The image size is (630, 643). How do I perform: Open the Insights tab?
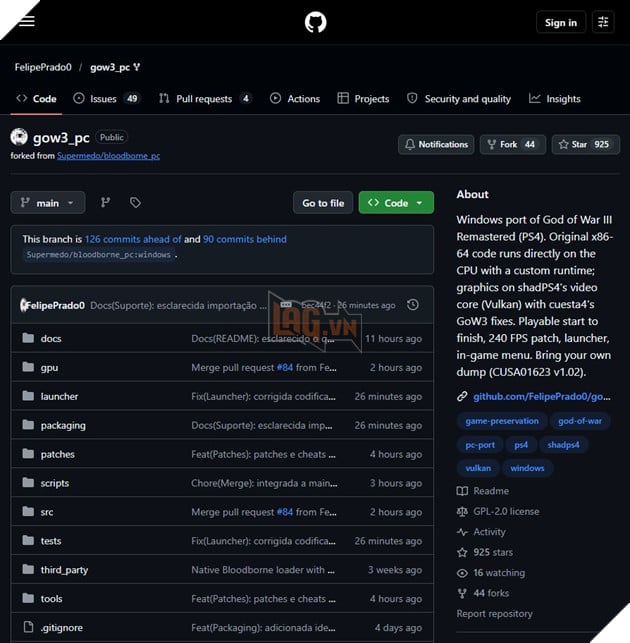(x=555, y=99)
